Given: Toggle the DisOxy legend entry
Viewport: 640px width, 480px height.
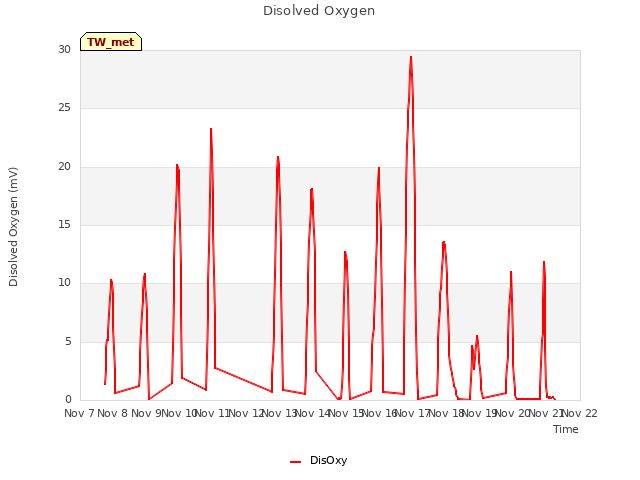Looking at the screenshot, I should [318, 460].
